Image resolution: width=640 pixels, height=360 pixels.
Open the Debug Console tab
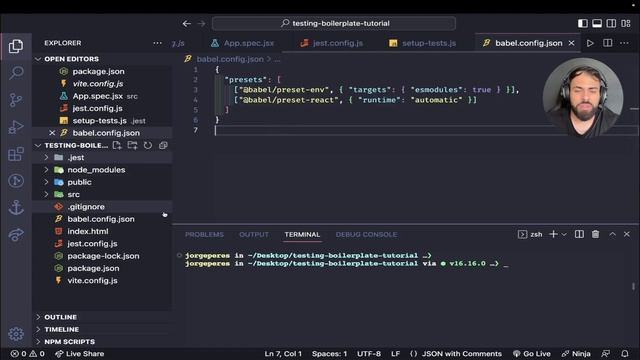click(366, 234)
